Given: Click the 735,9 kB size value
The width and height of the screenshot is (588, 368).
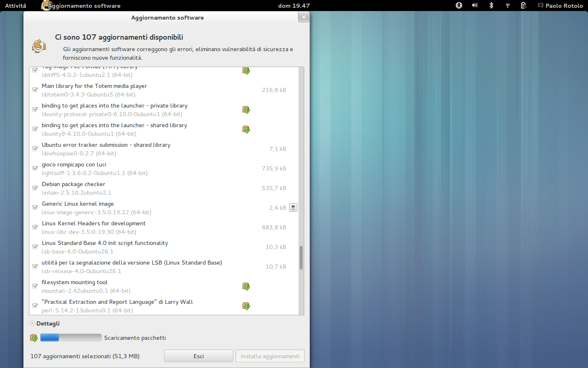Looking at the screenshot, I should (x=274, y=168).
